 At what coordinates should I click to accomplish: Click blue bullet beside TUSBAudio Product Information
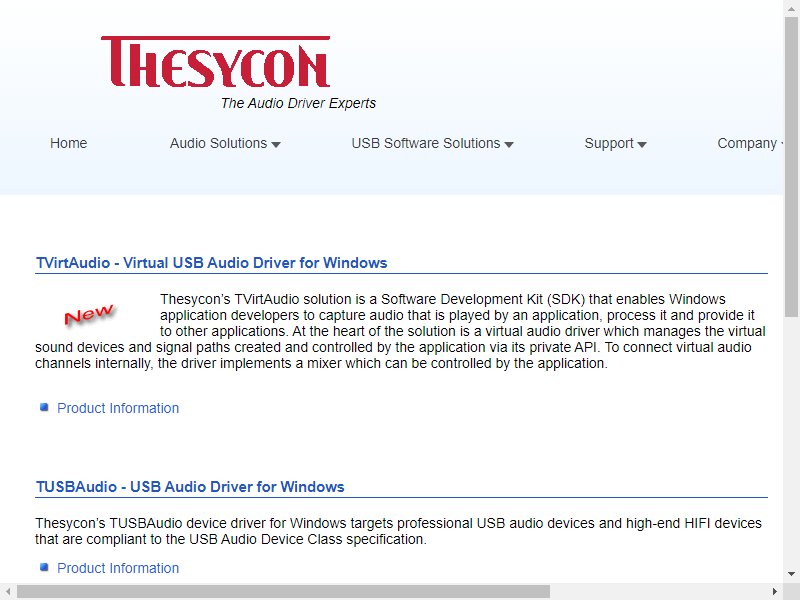click(44, 567)
